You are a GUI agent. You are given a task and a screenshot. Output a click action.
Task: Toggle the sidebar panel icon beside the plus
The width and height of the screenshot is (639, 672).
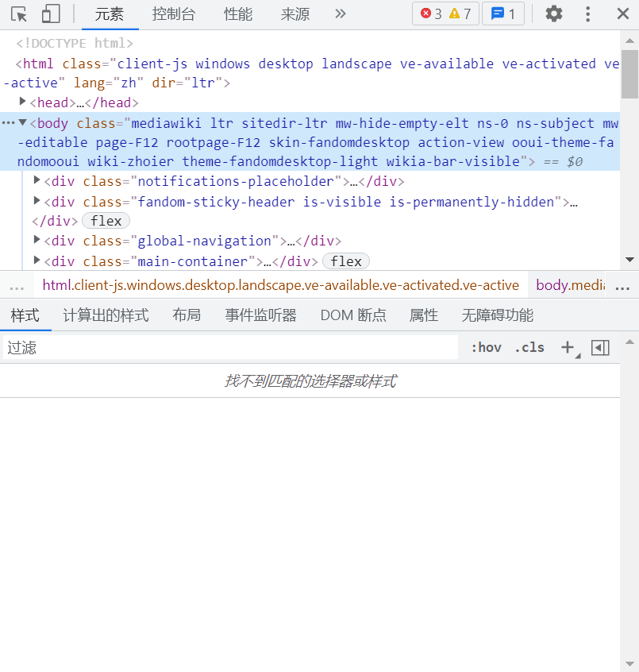point(600,347)
